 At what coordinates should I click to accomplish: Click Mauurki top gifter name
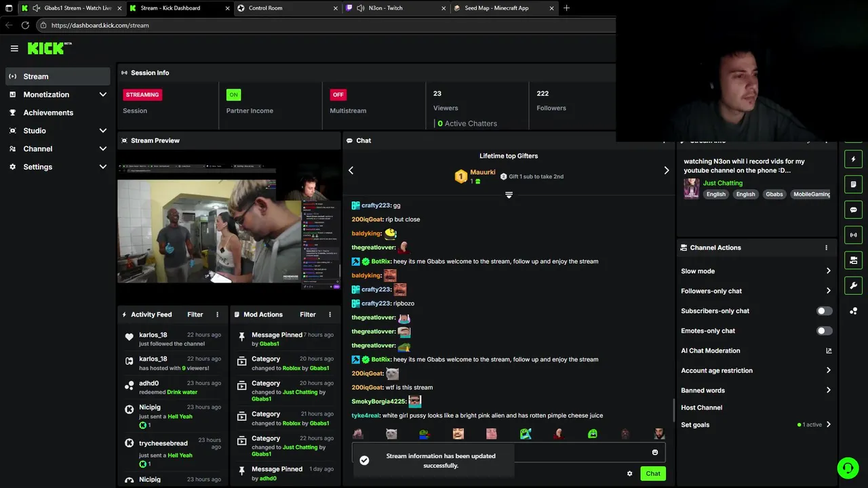[x=483, y=172]
